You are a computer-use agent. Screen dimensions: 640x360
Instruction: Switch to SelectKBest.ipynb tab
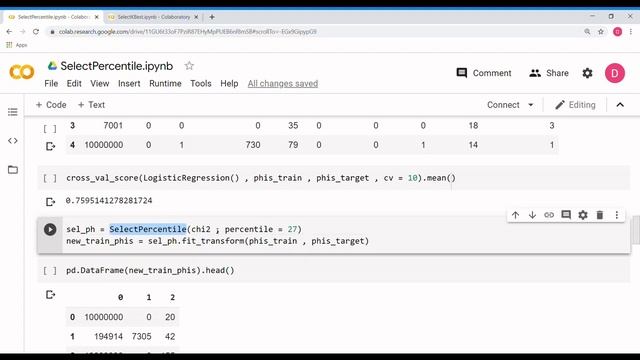(153, 17)
